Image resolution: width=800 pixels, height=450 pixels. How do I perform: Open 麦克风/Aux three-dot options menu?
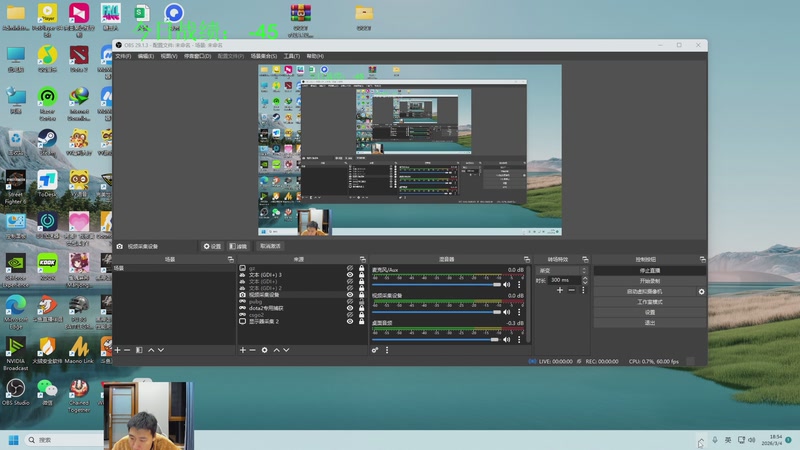click(x=519, y=285)
